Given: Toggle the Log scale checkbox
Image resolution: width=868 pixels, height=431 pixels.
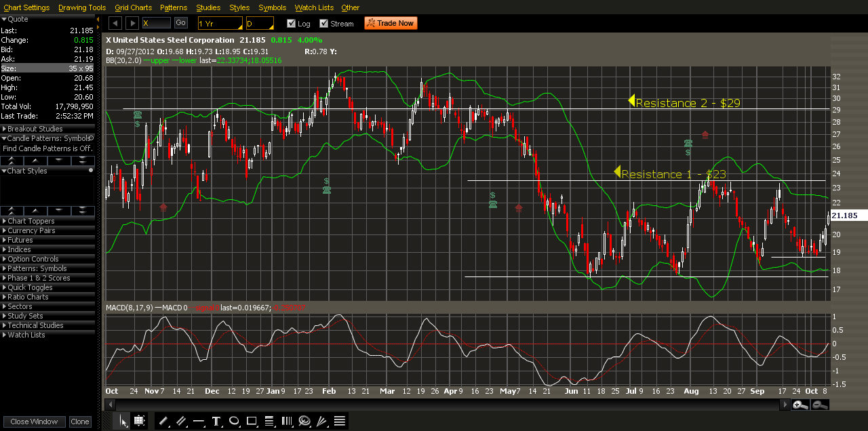Looking at the screenshot, I should pos(292,23).
